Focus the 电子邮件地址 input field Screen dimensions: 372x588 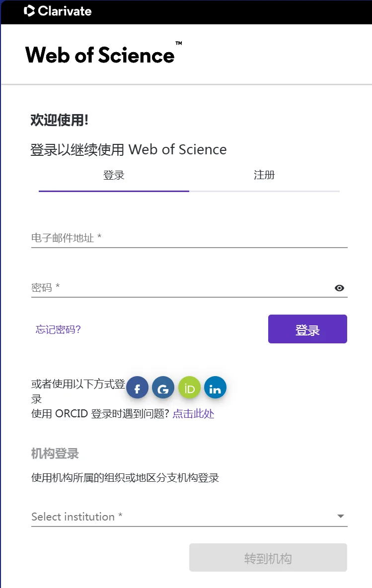click(189, 238)
